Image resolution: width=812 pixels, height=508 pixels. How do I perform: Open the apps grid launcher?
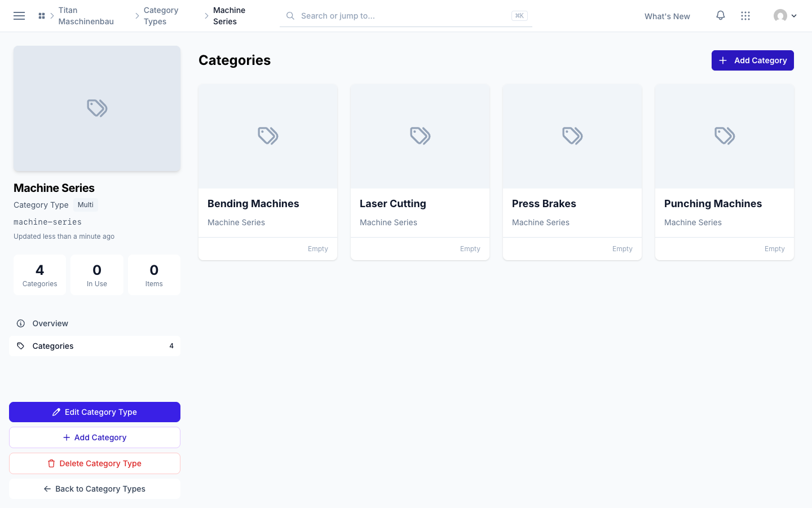tap(745, 16)
